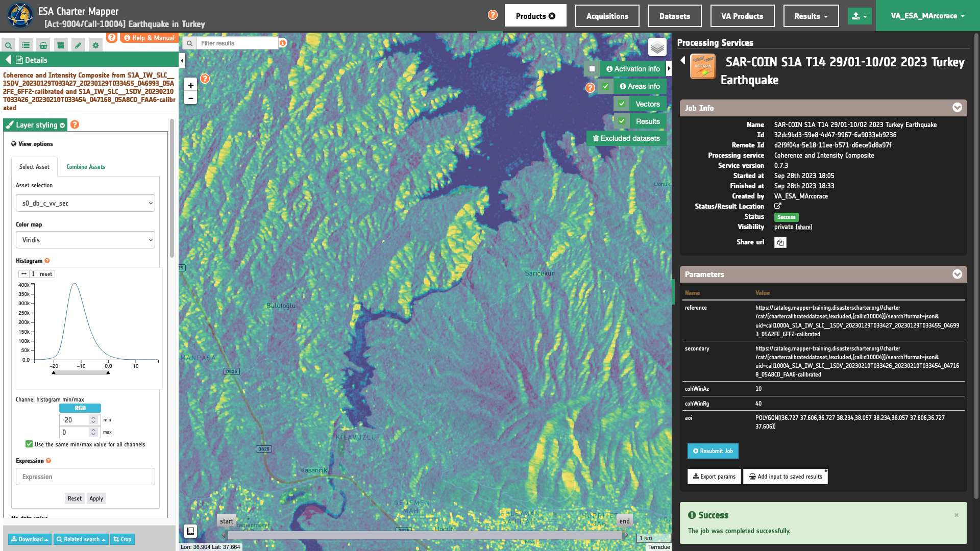Open the basket icon in left toolbar

tap(43, 45)
